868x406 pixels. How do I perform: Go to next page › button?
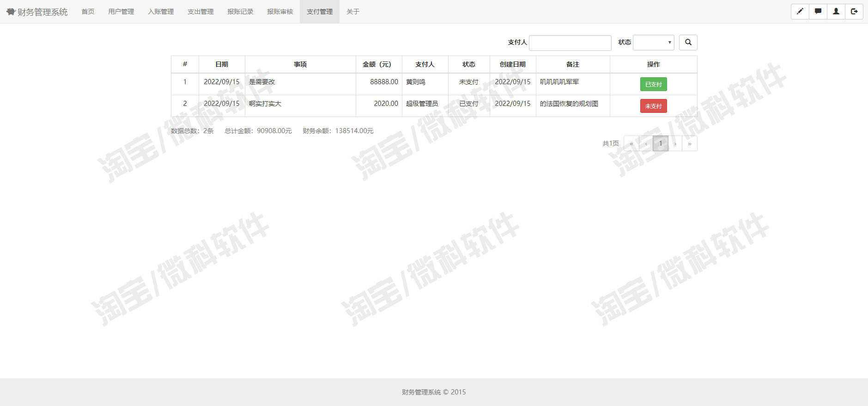(x=675, y=143)
